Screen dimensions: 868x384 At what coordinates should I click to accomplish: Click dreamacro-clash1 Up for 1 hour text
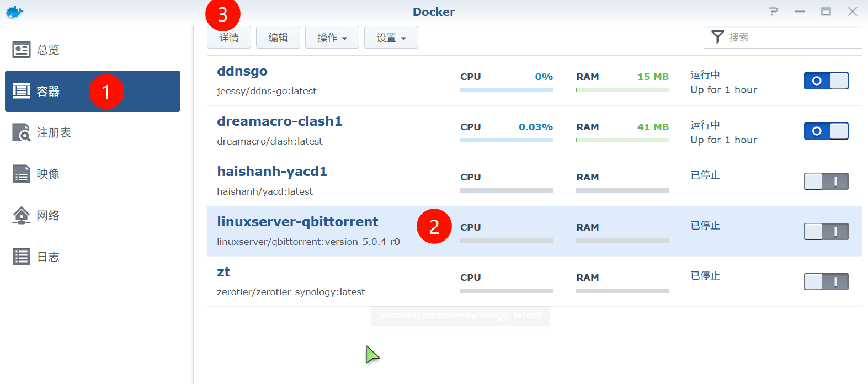point(724,140)
